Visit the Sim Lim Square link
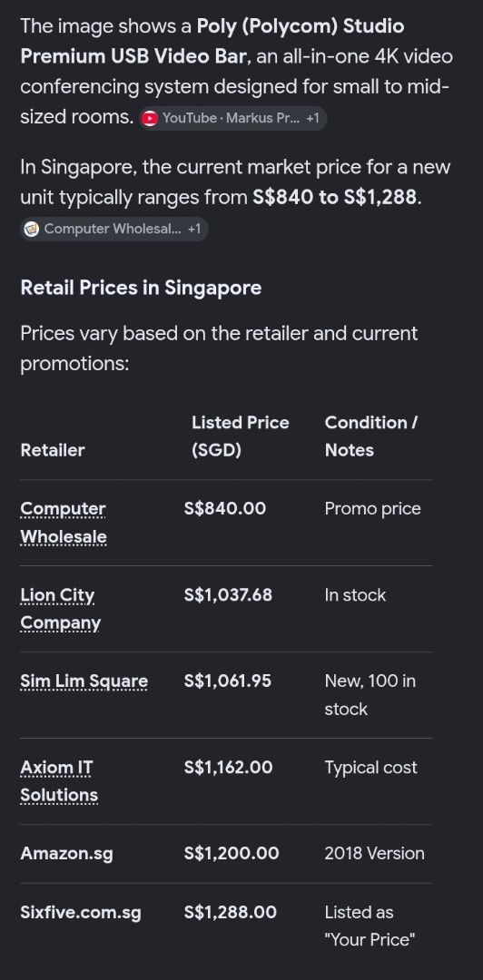Viewport: 483px width, 980px height. point(84,681)
